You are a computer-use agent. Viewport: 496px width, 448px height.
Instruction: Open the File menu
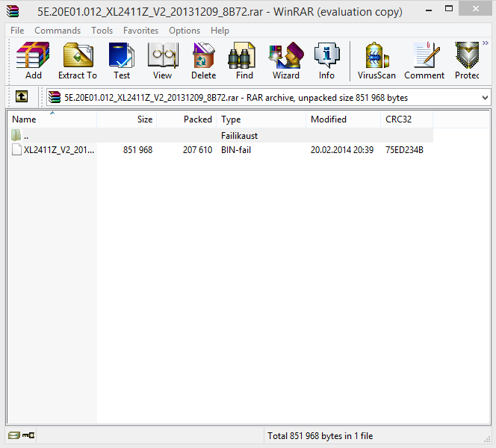17,31
